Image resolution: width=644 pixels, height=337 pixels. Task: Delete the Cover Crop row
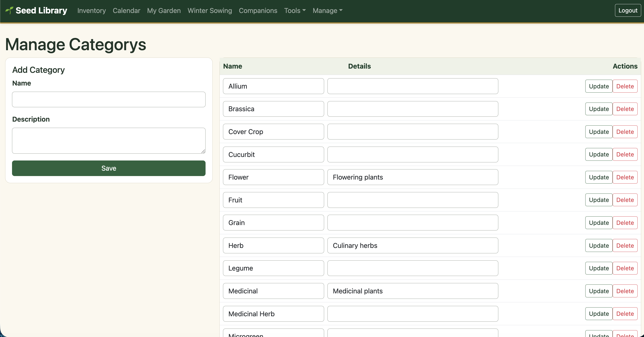coord(625,132)
